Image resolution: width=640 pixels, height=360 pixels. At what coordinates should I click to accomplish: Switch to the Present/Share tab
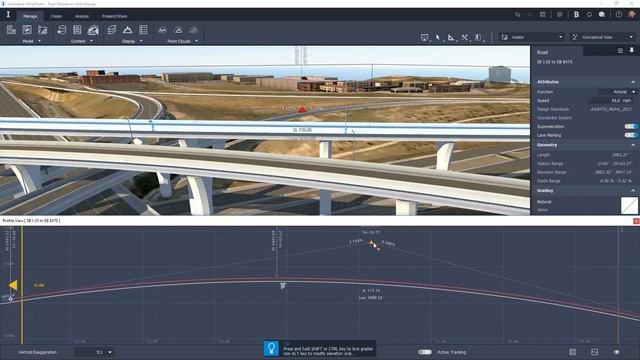tap(115, 16)
